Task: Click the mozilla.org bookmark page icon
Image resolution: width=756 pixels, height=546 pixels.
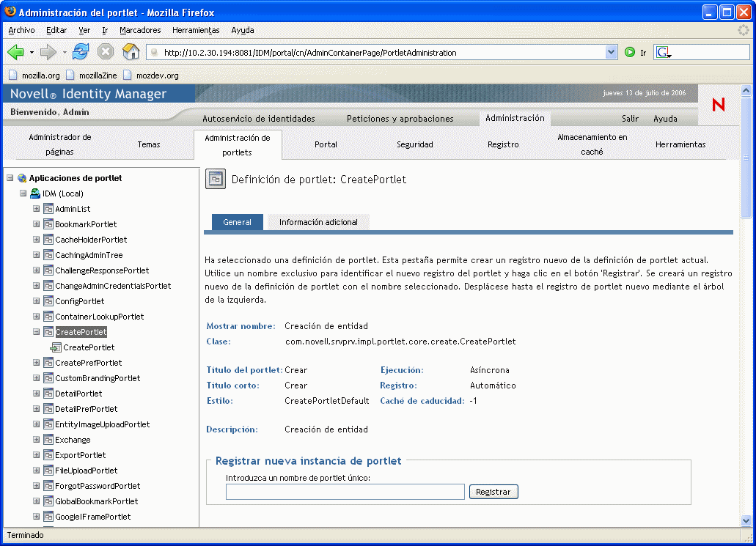Action: [13, 75]
